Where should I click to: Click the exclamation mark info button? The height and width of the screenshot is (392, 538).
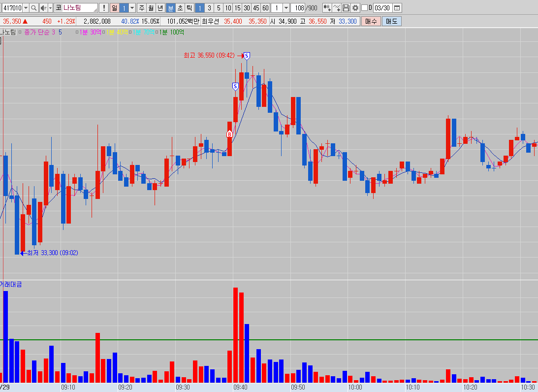coord(103,8)
